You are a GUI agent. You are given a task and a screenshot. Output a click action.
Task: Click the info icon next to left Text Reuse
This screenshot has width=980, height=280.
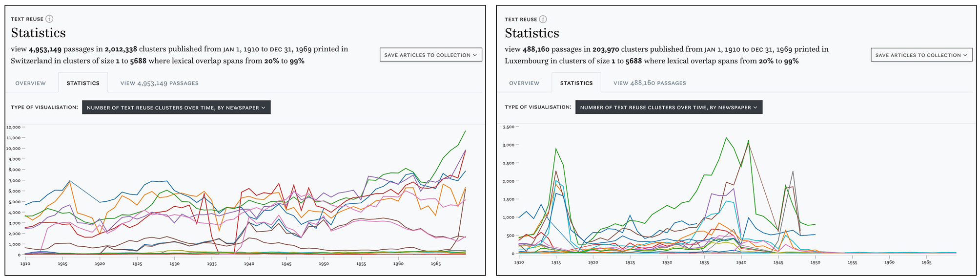[49, 19]
